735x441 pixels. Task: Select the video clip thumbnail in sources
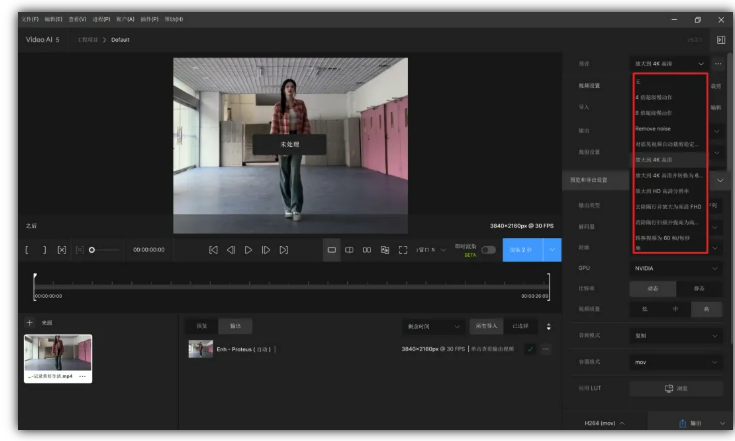(x=58, y=354)
